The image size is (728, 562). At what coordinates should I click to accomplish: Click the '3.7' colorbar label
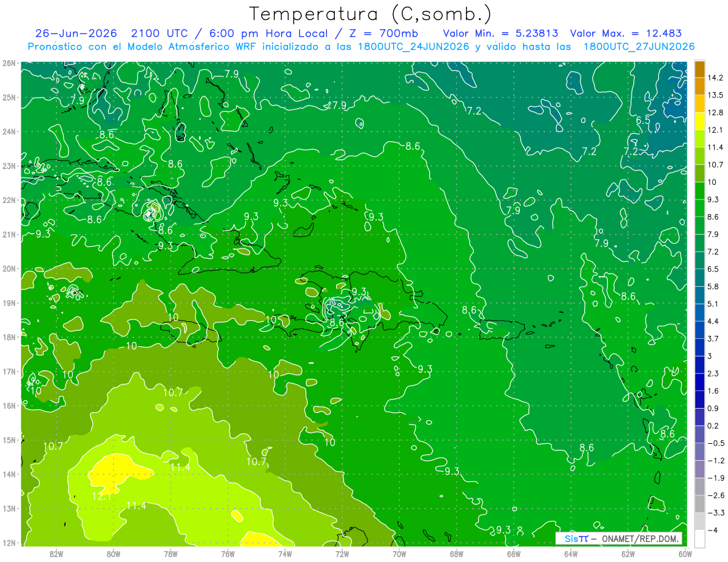click(x=713, y=338)
